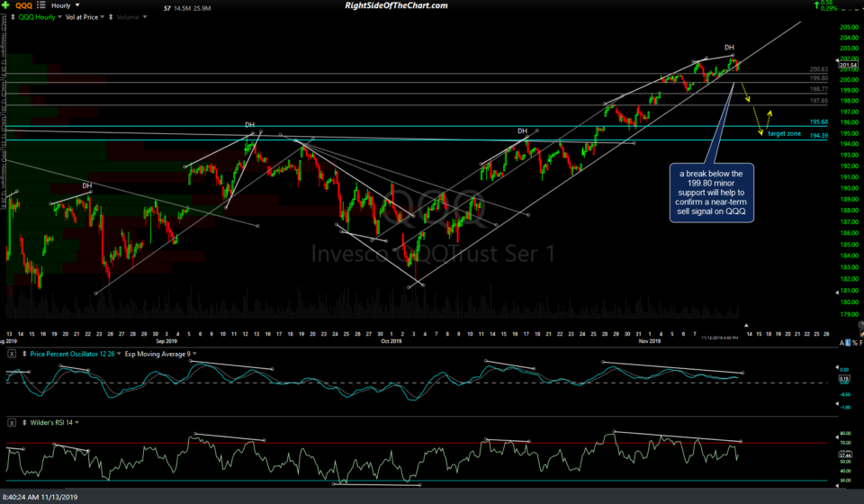864x504 pixels.
Task: Click the green plus add-chart icon
Action: coord(5,5)
